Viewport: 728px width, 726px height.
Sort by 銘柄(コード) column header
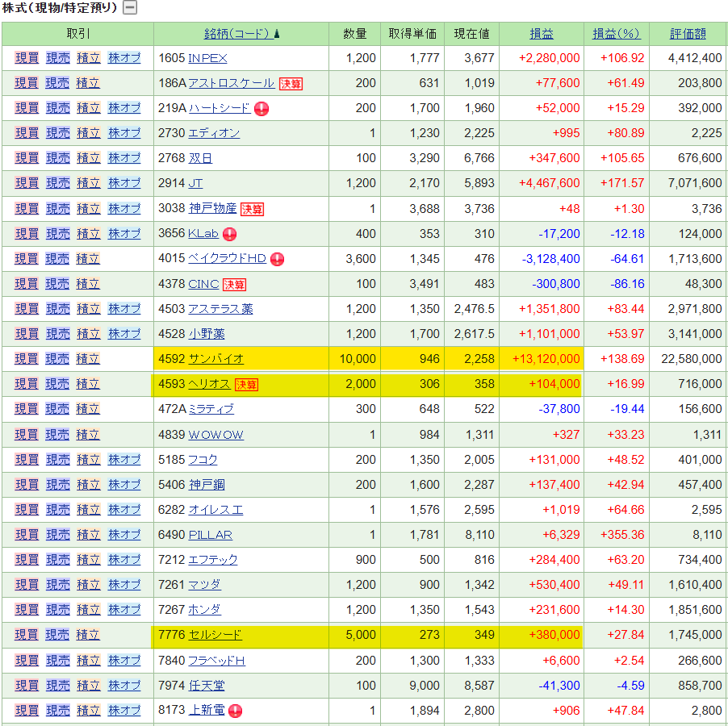(236, 34)
